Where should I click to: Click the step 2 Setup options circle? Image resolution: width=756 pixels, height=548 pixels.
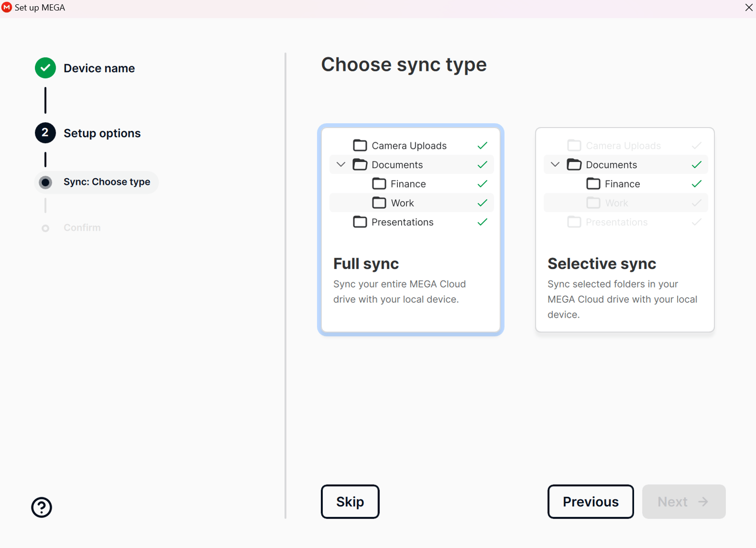pyautogui.click(x=45, y=133)
